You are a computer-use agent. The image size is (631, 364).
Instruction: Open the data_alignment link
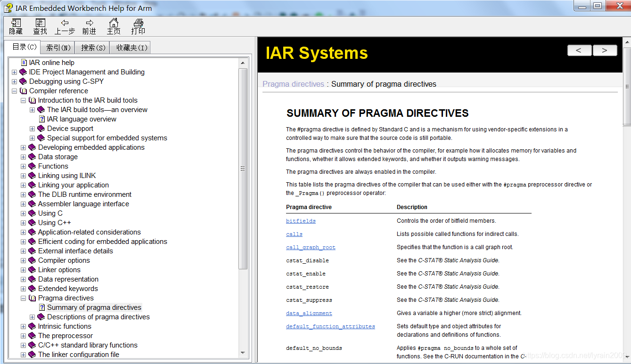click(309, 313)
